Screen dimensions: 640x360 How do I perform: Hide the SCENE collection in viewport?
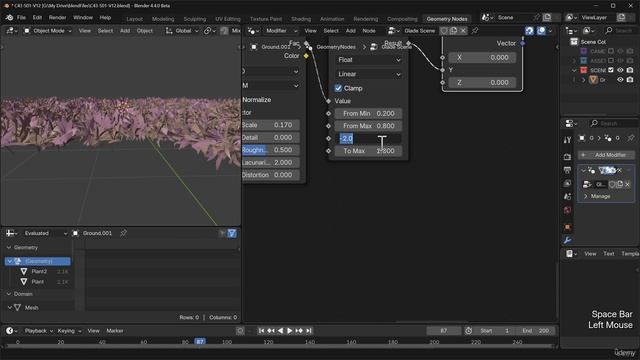[x=620, y=70]
